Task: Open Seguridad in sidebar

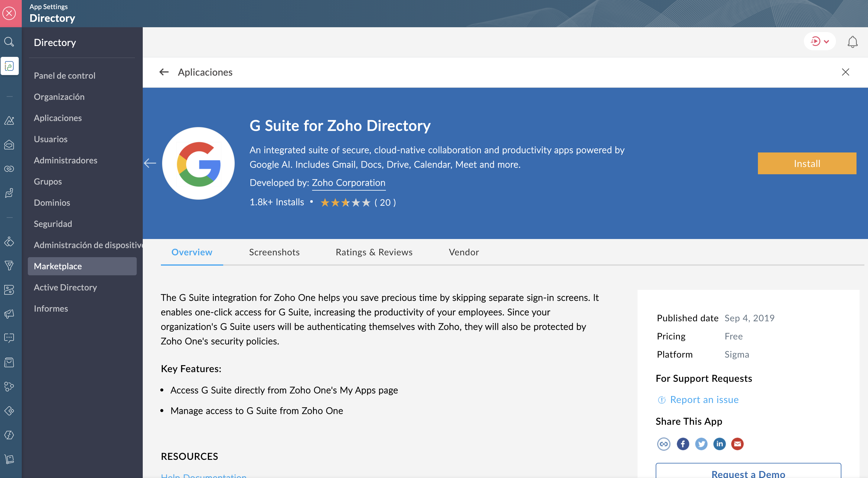Action: coord(53,224)
